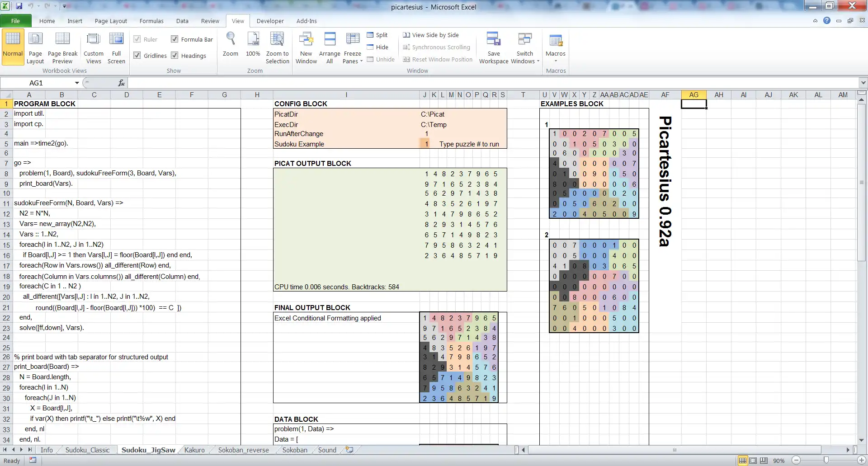Screen dimensions: 868x466
Task: Select cell with 'main =>time2(go).'
Action: tap(41, 143)
